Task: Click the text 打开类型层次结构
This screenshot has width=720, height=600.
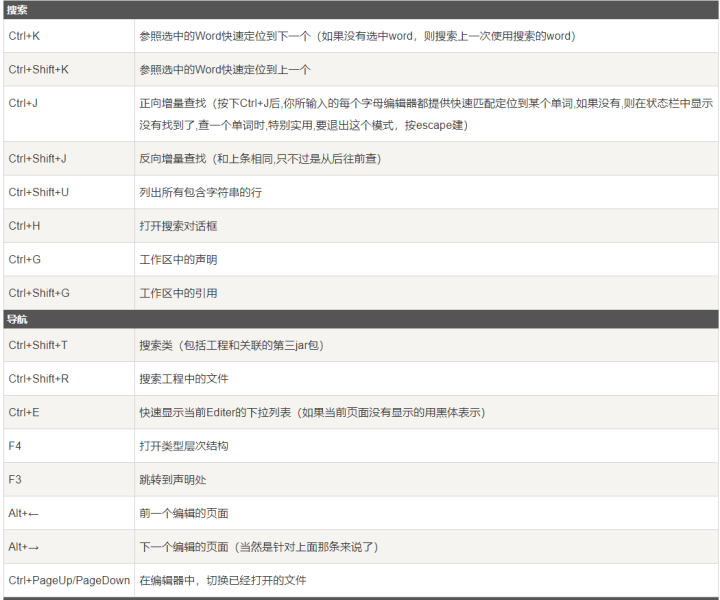Action: [184, 446]
